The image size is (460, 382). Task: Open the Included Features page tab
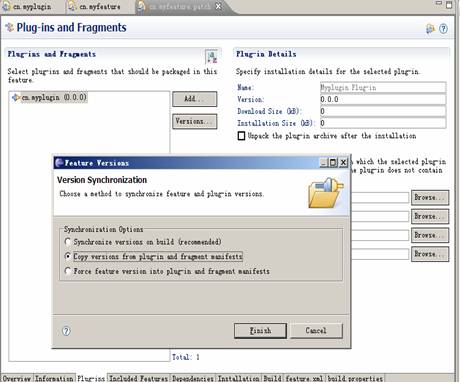[x=138, y=378]
